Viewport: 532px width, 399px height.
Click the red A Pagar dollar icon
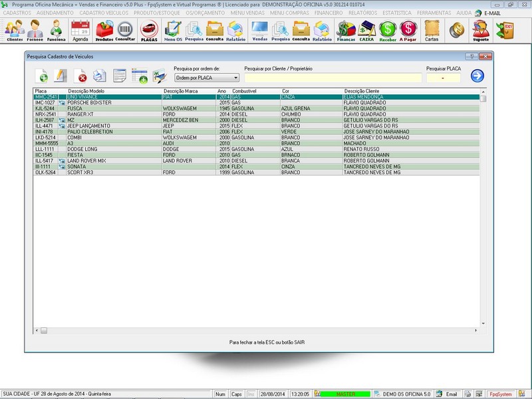408,31
